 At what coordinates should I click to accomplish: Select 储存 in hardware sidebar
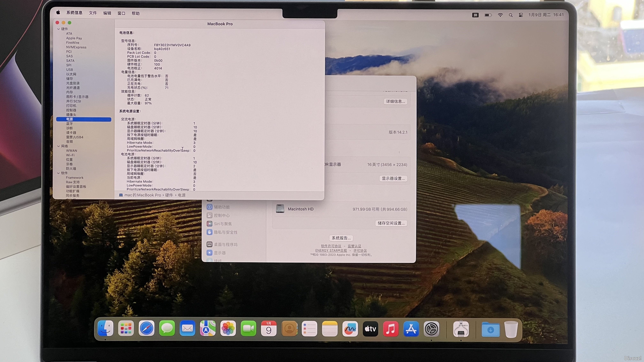[x=69, y=79]
